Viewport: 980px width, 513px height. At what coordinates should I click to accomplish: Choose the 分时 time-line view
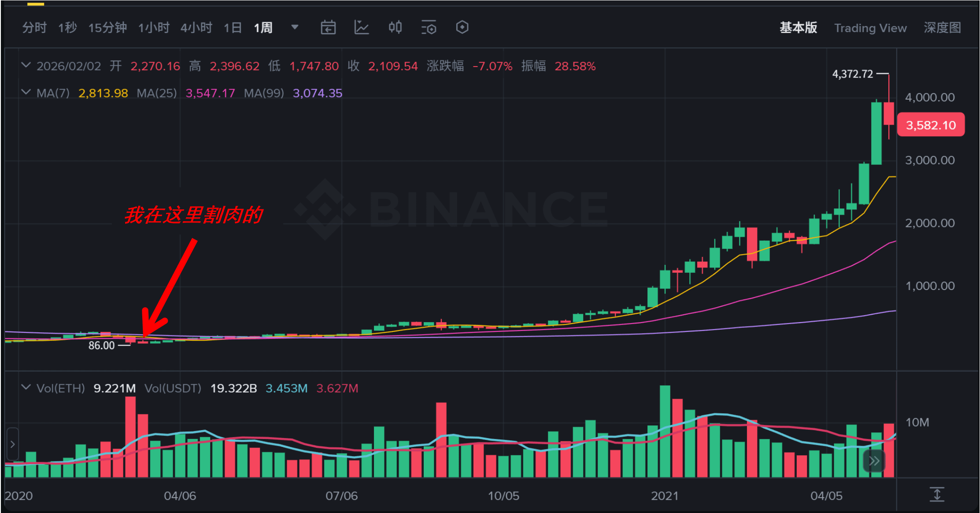[x=34, y=28]
